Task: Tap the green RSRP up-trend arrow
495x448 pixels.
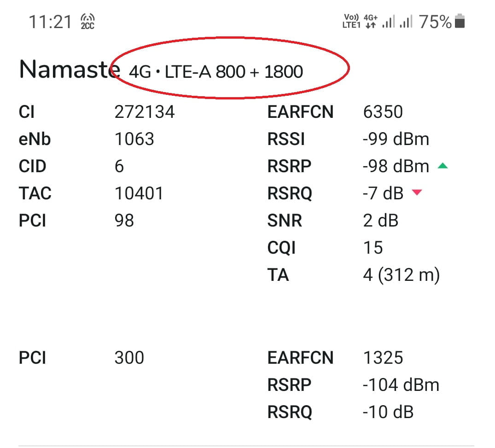Action: tap(443, 166)
